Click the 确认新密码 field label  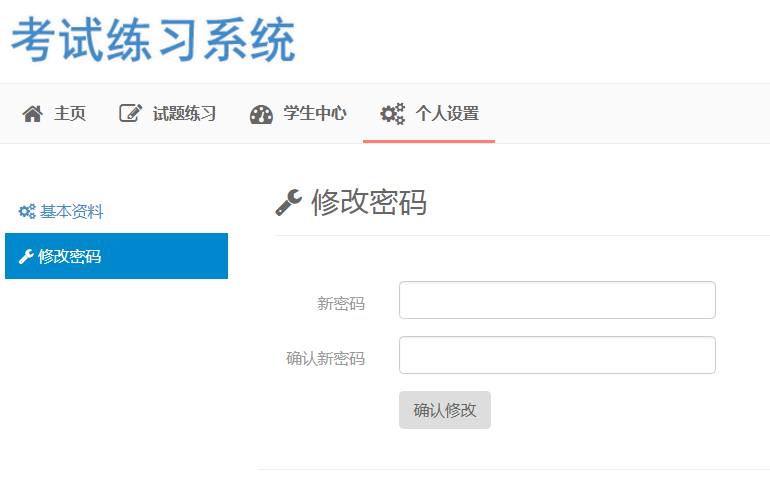click(325, 359)
